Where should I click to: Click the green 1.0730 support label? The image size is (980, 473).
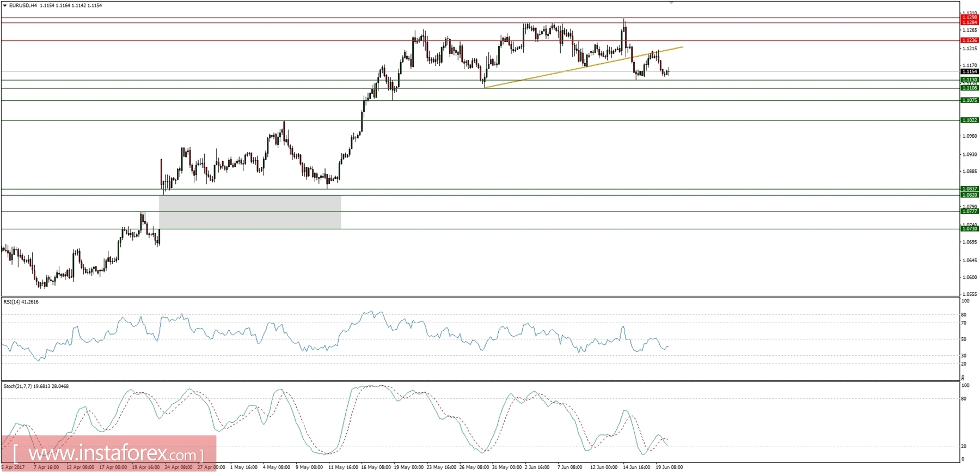coord(969,229)
